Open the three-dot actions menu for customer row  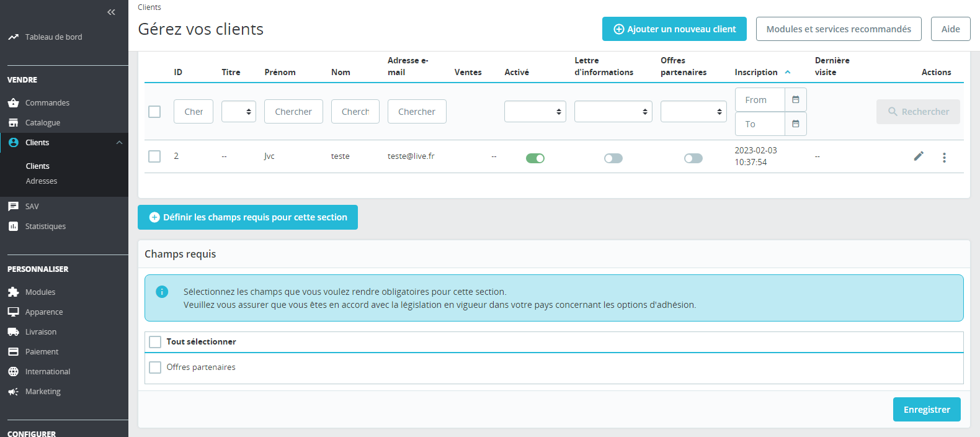coord(944,158)
